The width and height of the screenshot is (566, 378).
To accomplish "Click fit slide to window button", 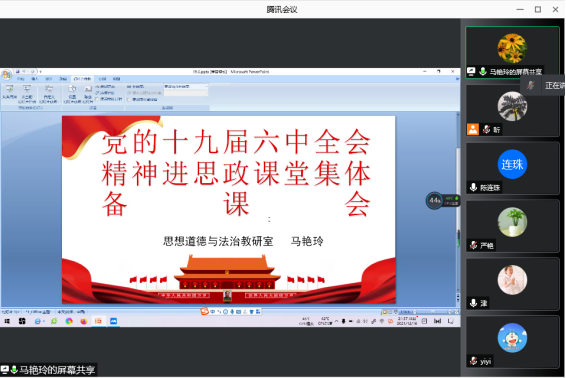I will tap(456, 312).
